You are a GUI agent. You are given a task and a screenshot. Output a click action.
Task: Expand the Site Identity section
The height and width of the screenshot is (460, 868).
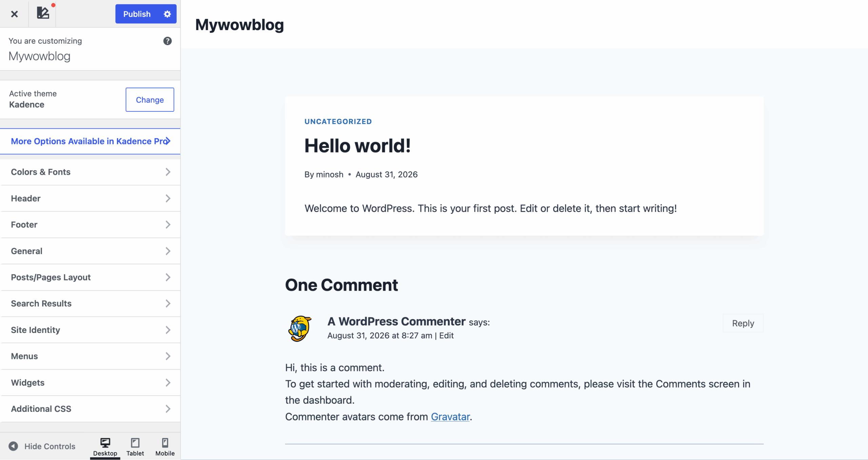pos(90,330)
